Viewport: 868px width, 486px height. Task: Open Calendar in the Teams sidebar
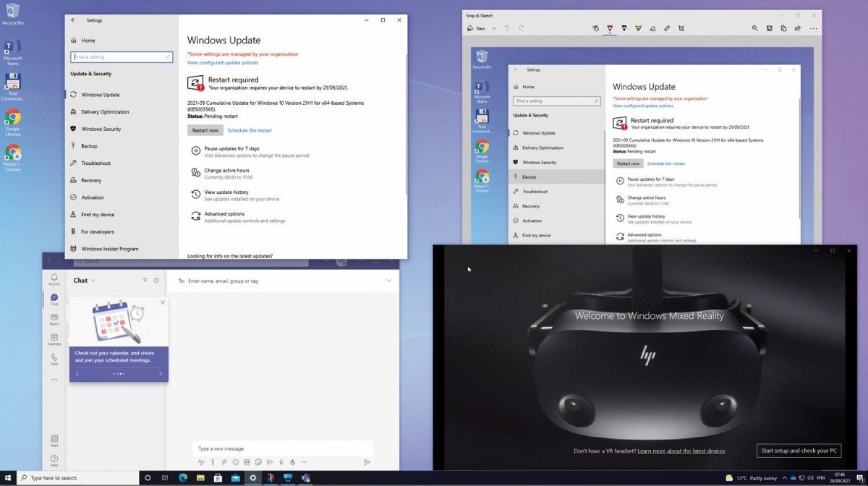pos(54,340)
